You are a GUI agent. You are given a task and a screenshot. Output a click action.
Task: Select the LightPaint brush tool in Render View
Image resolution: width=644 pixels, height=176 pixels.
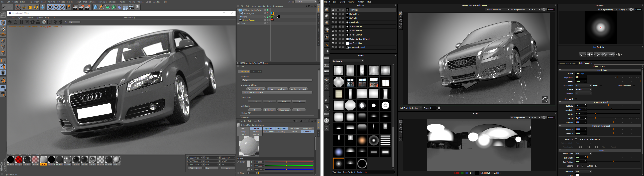tap(401, 13)
